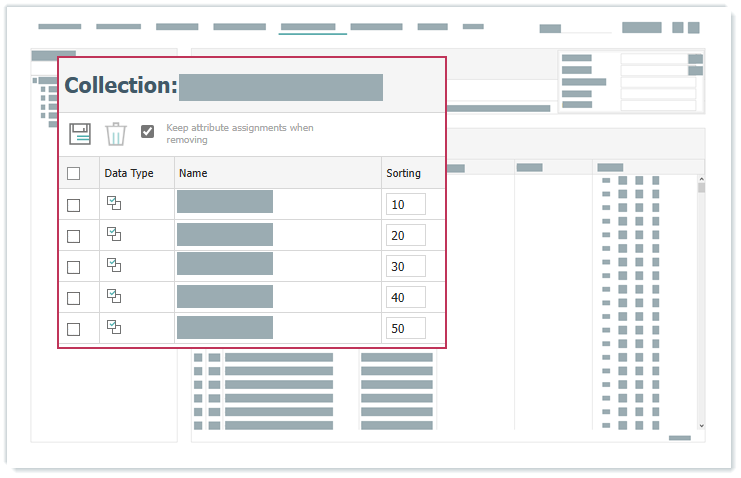Sort by the Name column header
Viewport: 741px width, 478px height.
coord(194,173)
